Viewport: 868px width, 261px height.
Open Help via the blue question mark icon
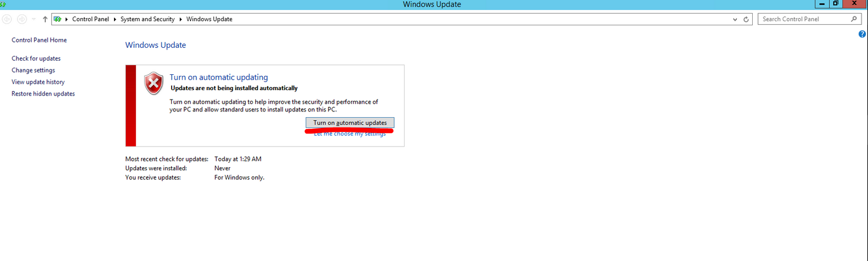(x=863, y=34)
